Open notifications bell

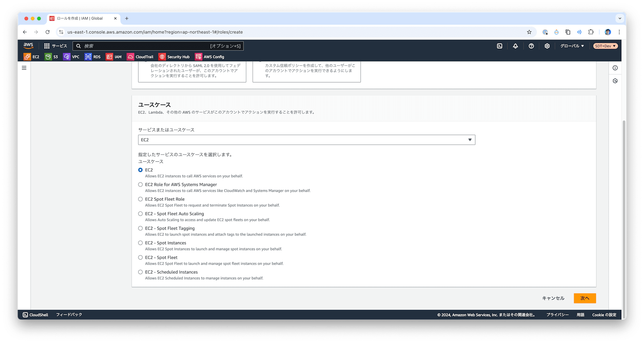[515, 46]
